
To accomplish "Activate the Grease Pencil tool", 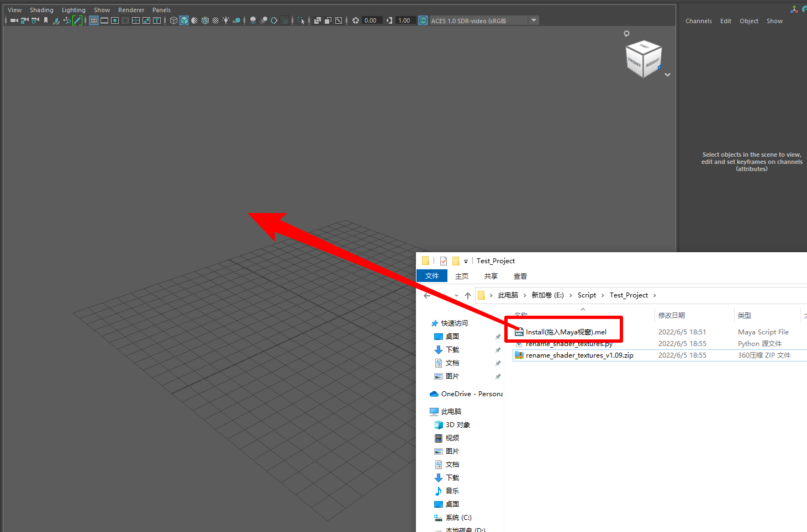I will (77, 20).
